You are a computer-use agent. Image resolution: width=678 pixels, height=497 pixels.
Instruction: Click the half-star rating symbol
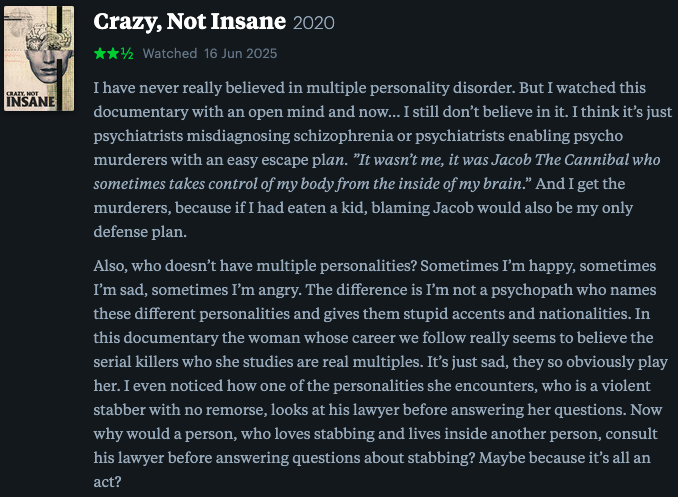click(127, 54)
